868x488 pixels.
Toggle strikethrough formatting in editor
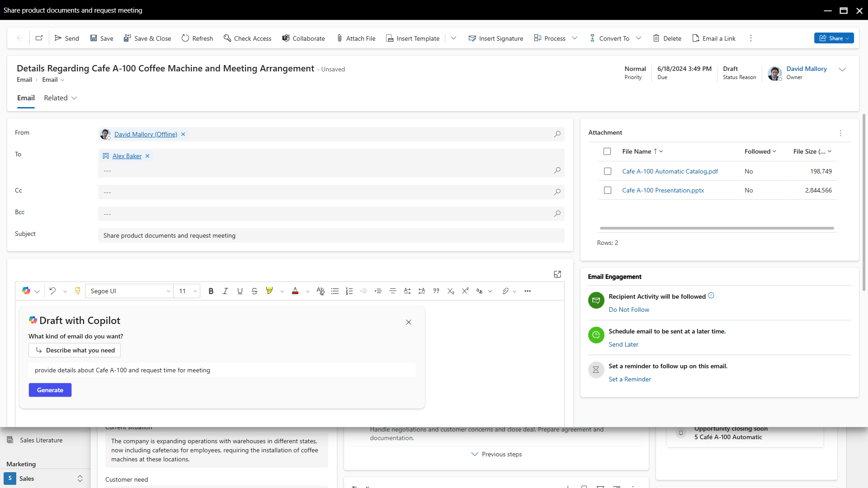254,291
